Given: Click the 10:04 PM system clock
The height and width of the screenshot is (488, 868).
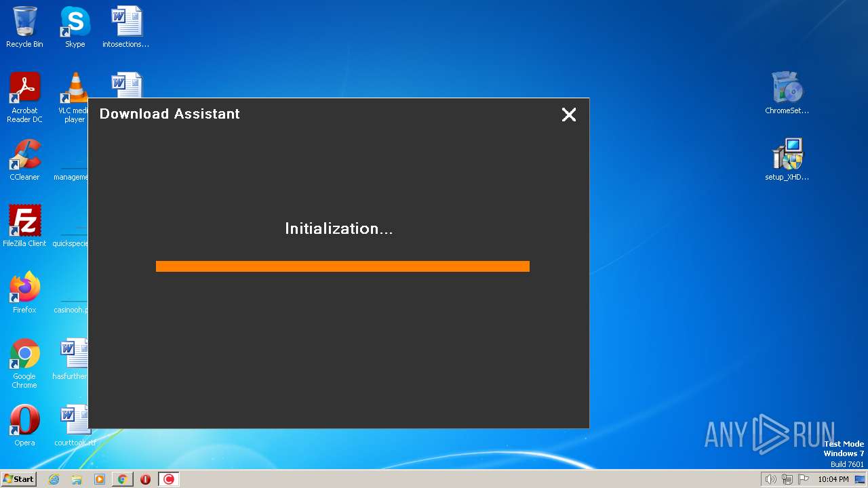Looking at the screenshot, I should tap(833, 479).
